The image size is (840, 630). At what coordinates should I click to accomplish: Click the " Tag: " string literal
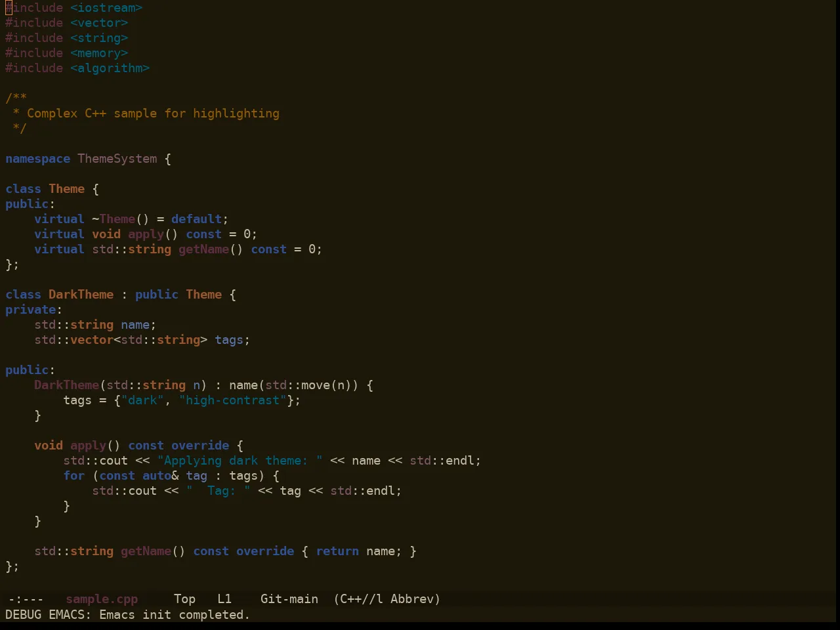pos(219,491)
